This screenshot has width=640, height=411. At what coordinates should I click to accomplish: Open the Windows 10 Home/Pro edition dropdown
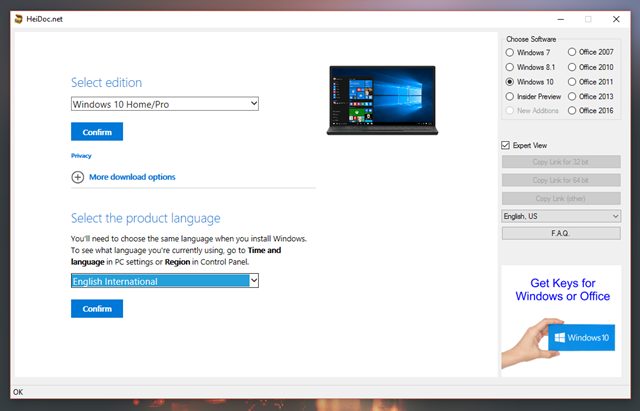[x=165, y=103]
